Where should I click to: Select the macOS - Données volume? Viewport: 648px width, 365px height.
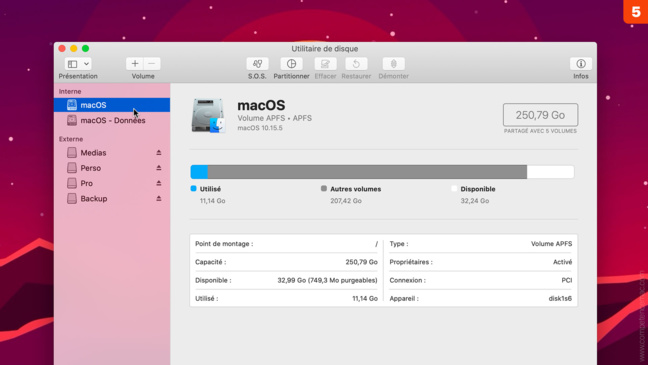112,120
